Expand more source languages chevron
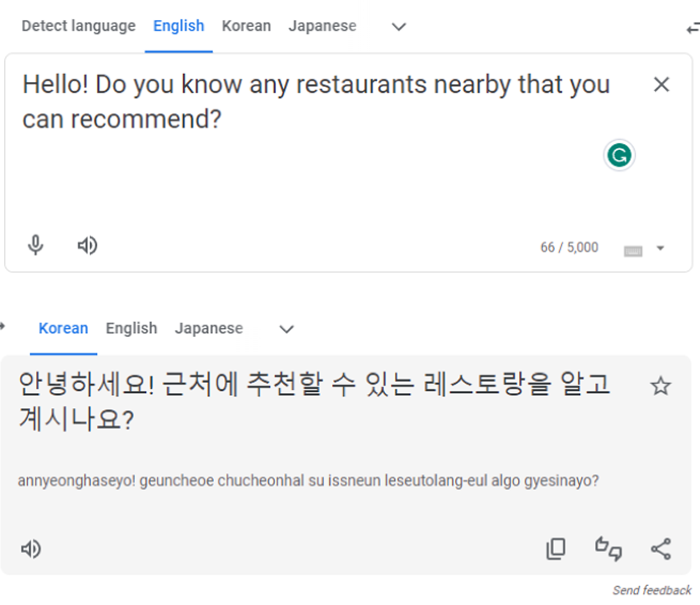The height and width of the screenshot is (605, 700). tap(399, 27)
